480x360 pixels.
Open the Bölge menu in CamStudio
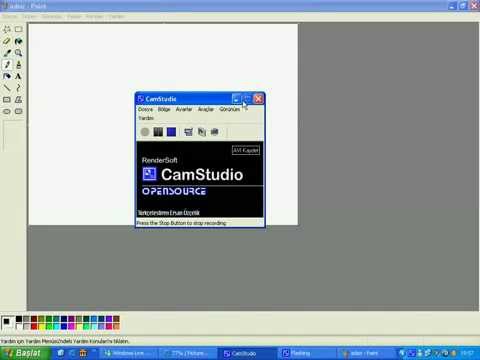(x=164, y=109)
